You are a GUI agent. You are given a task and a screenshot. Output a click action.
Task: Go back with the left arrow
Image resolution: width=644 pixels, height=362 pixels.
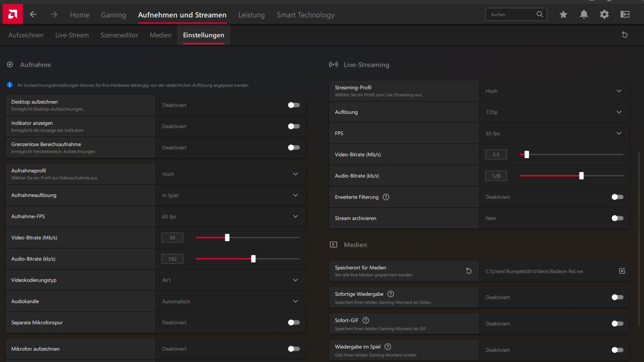point(33,14)
